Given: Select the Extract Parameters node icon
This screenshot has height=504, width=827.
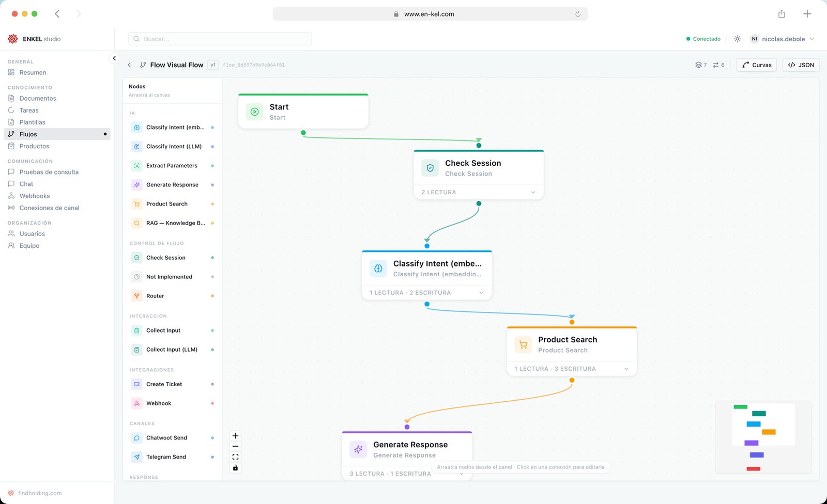Looking at the screenshot, I should pos(136,165).
